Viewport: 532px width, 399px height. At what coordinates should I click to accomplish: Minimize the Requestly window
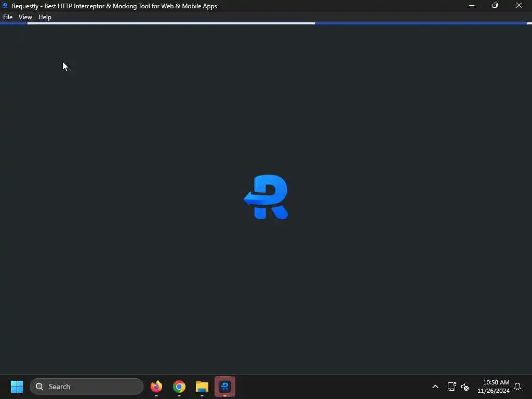[472, 6]
